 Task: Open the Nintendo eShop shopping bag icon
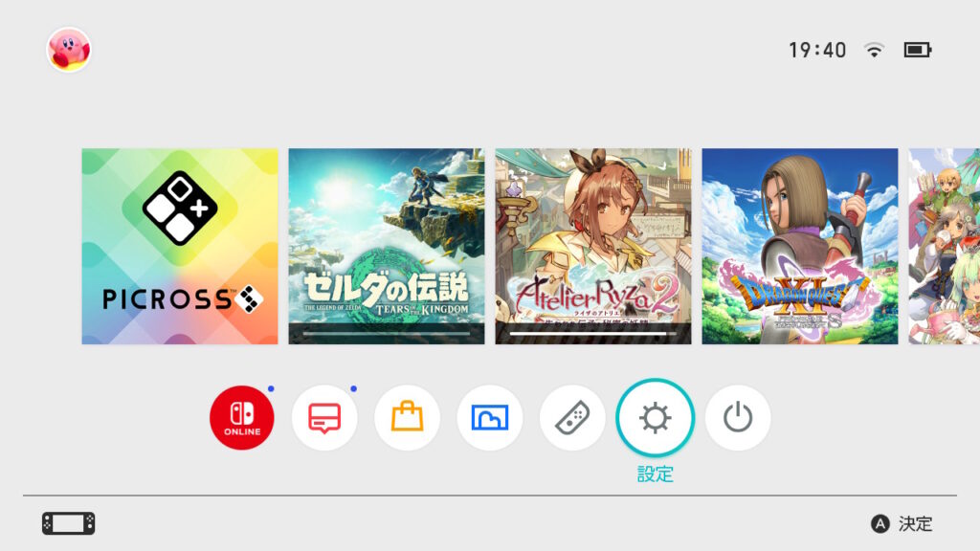pos(407,417)
